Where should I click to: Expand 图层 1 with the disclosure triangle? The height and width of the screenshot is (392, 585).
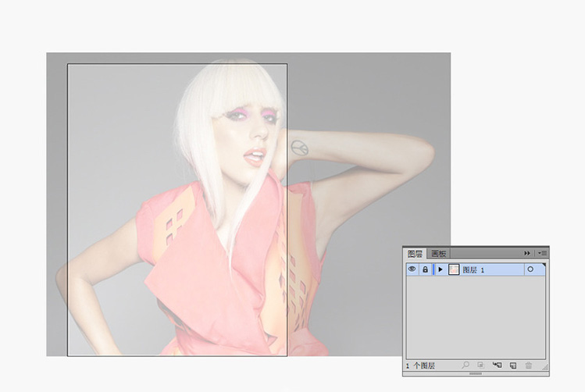click(440, 269)
